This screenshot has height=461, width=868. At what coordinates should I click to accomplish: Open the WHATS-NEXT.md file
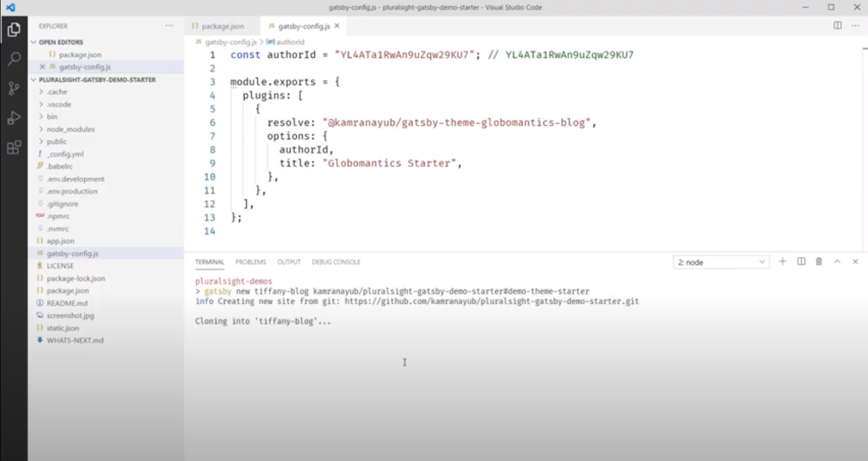point(75,340)
